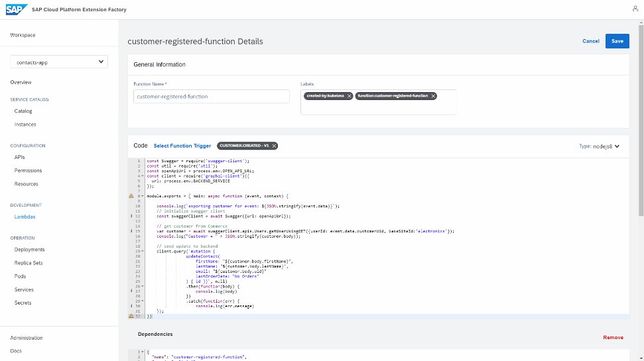644x361 pixels.
Task: Focus the Function Name input field
Action: coord(211,97)
